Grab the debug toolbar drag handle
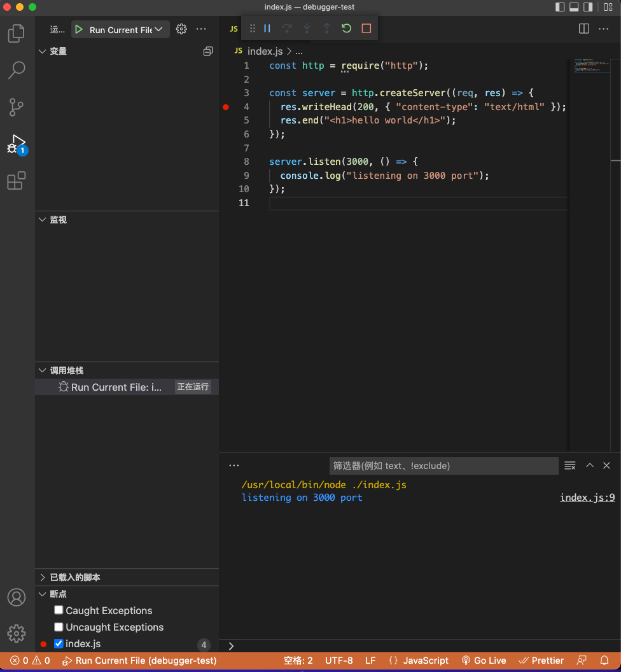 [x=253, y=28]
